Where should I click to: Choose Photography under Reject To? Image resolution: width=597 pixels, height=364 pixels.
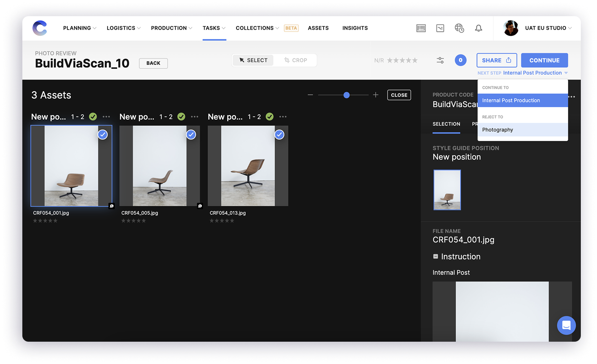coord(523,130)
